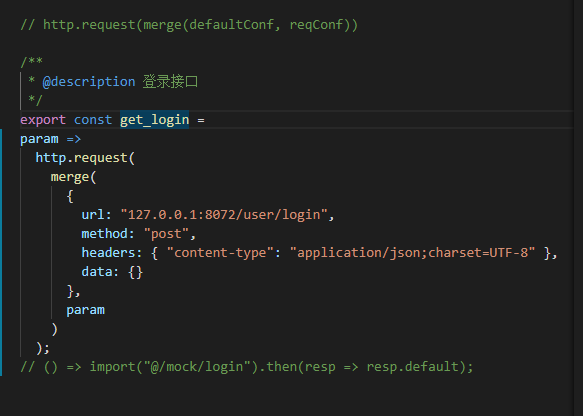Click the "application/json;charset=UTF-8" string

412,253
